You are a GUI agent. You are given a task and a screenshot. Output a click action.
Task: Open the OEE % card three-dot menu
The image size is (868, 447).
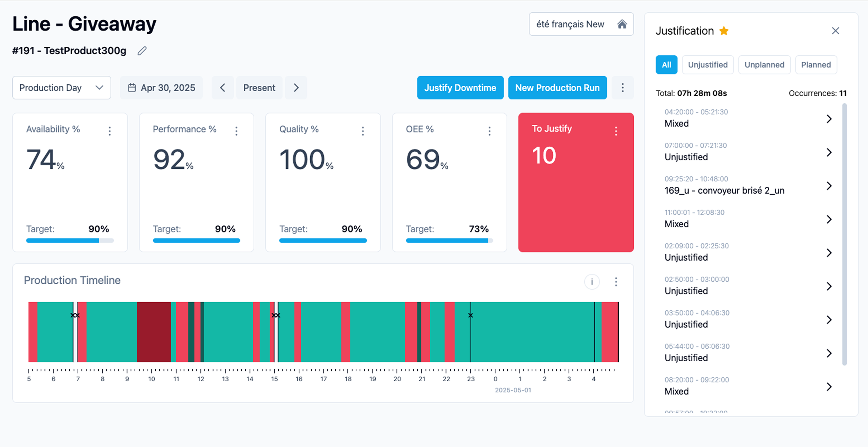click(489, 131)
